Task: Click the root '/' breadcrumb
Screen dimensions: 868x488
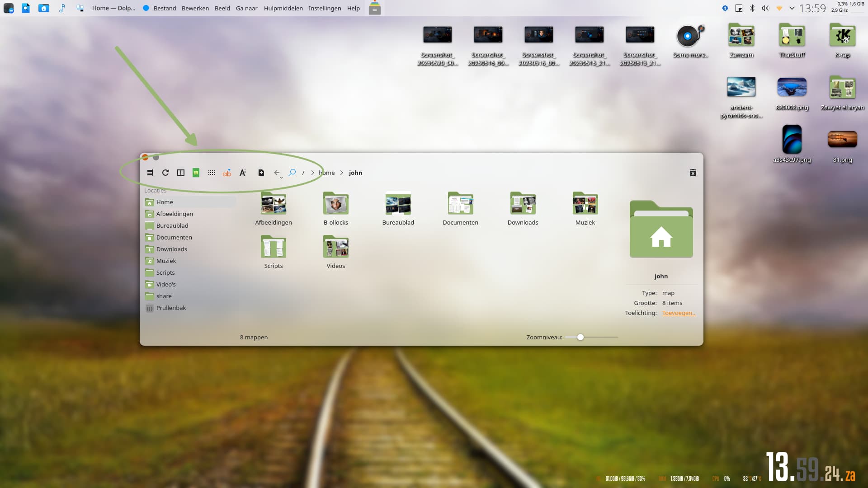Action: point(303,173)
